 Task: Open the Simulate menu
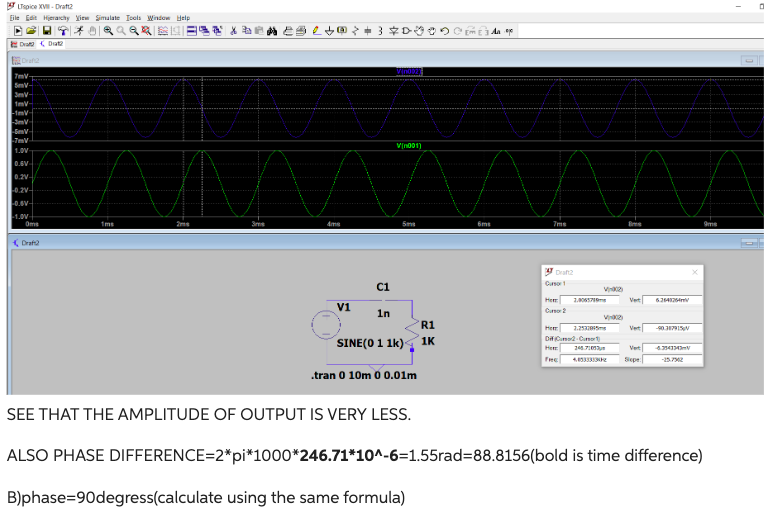coord(108,18)
